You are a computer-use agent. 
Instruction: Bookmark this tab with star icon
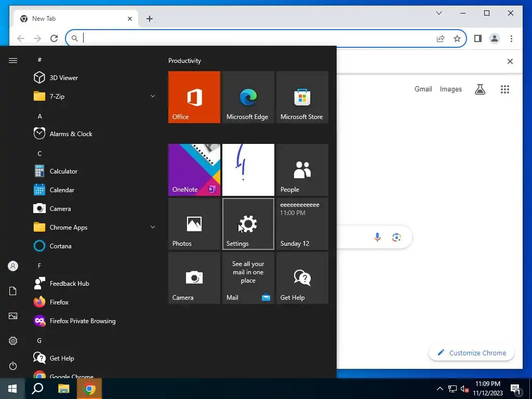pos(457,38)
